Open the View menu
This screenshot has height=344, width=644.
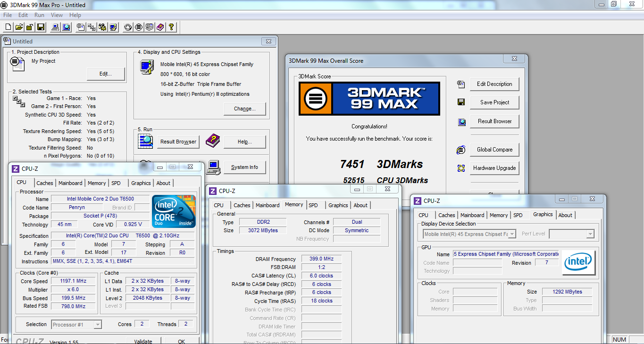coord(57,15)
